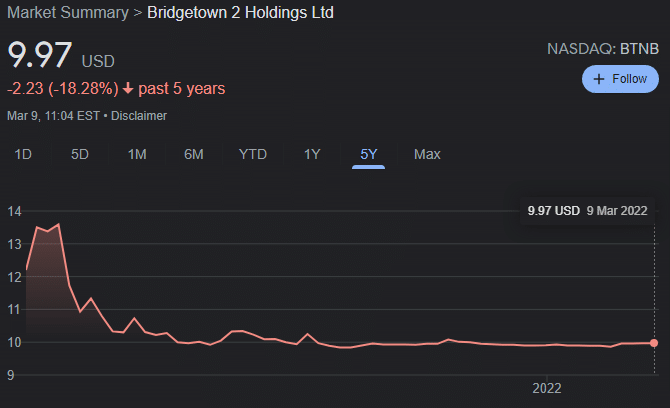The image size is (670, 408).
Task: Click the 14 y-axis label
Action: point(14,211)
